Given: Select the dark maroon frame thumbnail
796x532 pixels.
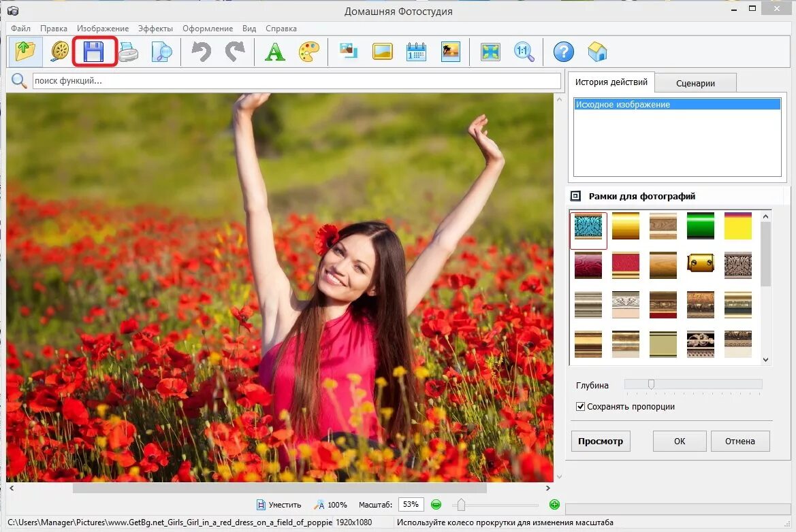Looking at the screenshot, I should click(588, 265).
